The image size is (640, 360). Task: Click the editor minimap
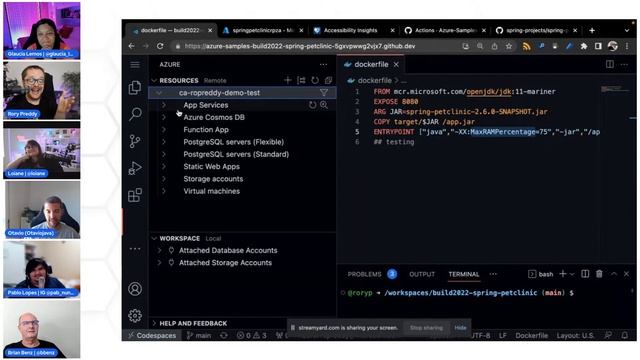click(x=615, y=89)
